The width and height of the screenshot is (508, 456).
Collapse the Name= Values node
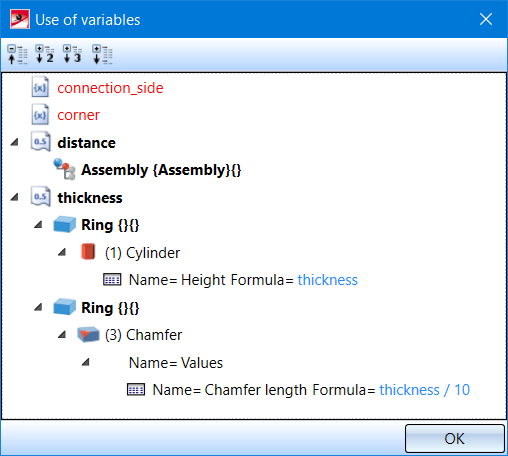(86, 362)
